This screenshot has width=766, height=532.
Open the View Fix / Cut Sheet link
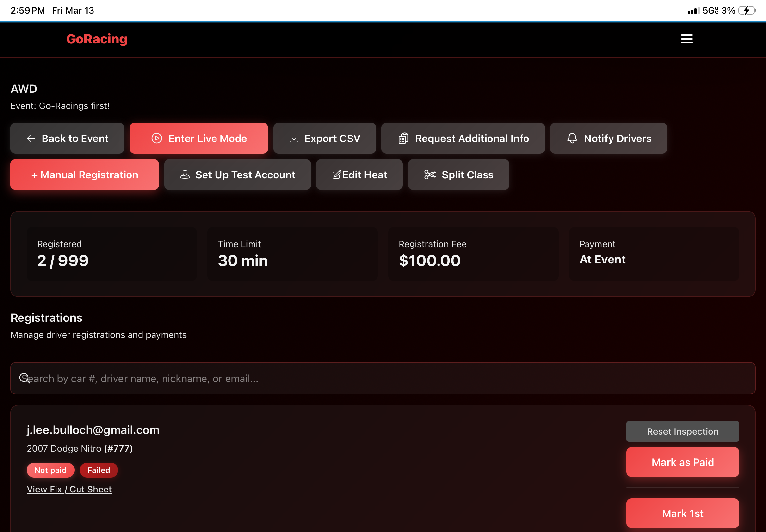[69, 489]
